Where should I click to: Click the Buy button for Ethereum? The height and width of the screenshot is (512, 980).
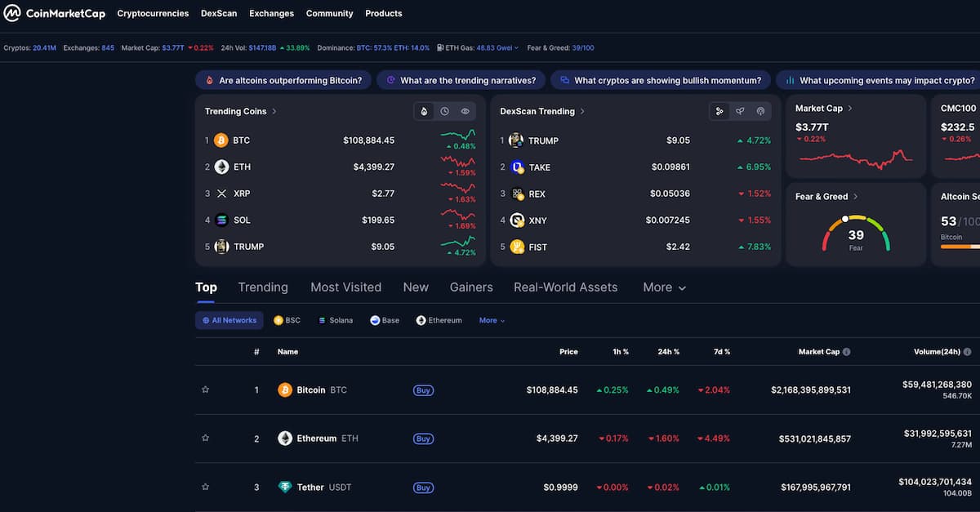423,439
